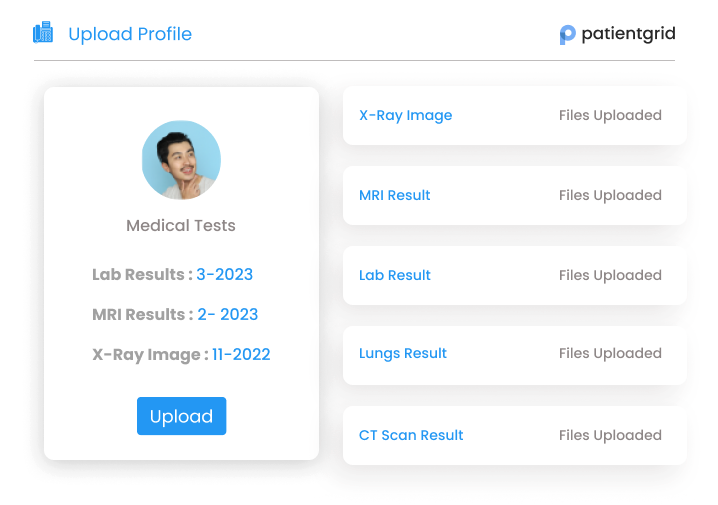Open the patient profile photo

[x=181, y=160]
